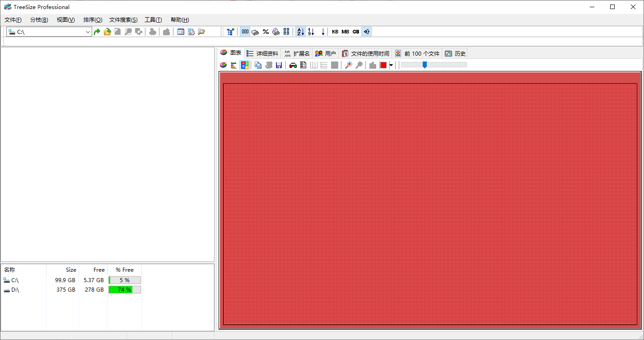The width and height of the screenshot is (644, 340).
Task: Click the descending sort arrow icon
Action: [x=323, y=32]
